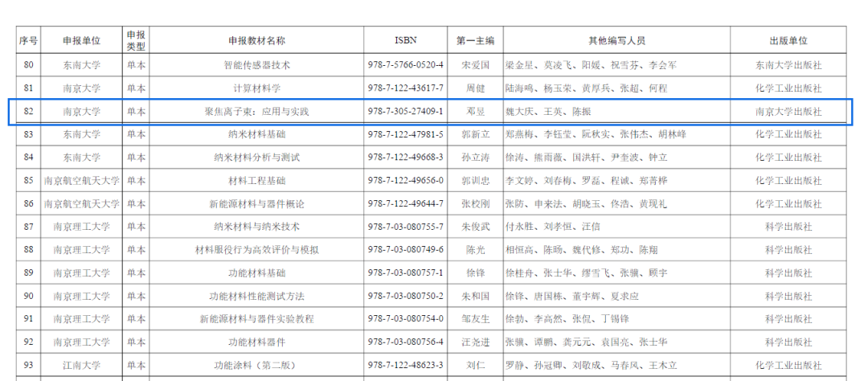Viewport: 868px width, 381px height.
Task: Select textbook title 功能涂料（第二版）
Action: click(256, 366)
